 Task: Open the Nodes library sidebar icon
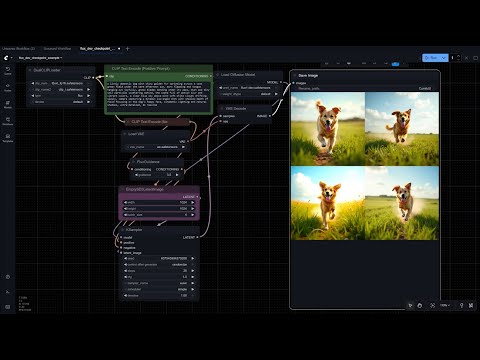click(x=8, y=87)
